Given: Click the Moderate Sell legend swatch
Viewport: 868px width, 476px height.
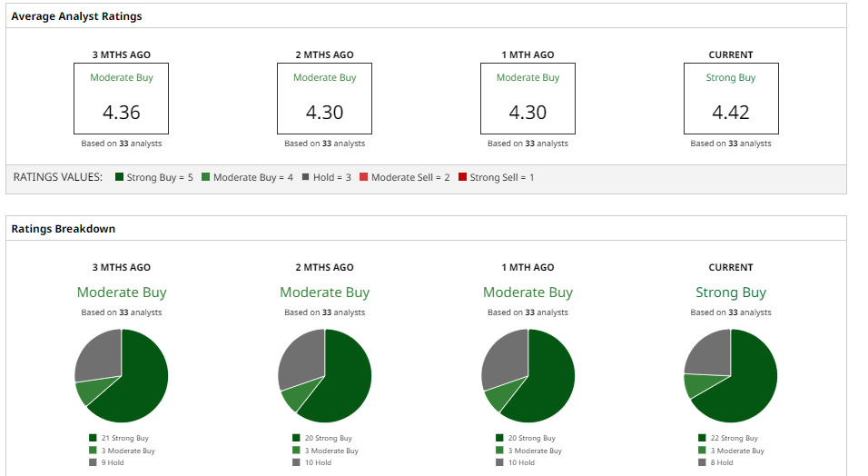Looking at the screenshot, I should coord(364,177).
